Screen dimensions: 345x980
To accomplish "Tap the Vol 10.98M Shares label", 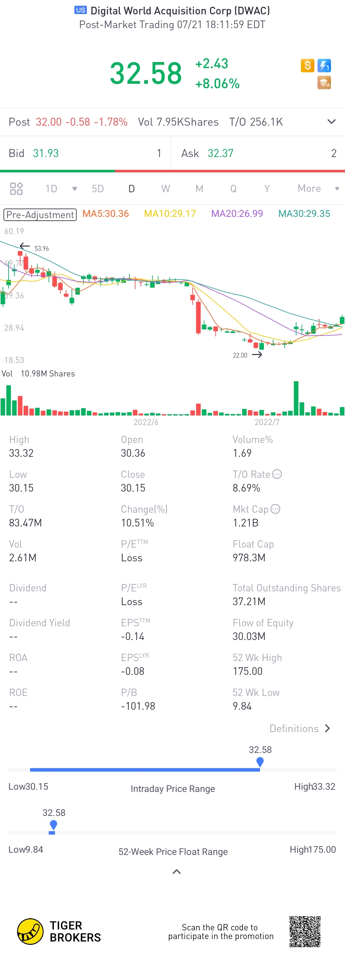I will coord(38,374).
